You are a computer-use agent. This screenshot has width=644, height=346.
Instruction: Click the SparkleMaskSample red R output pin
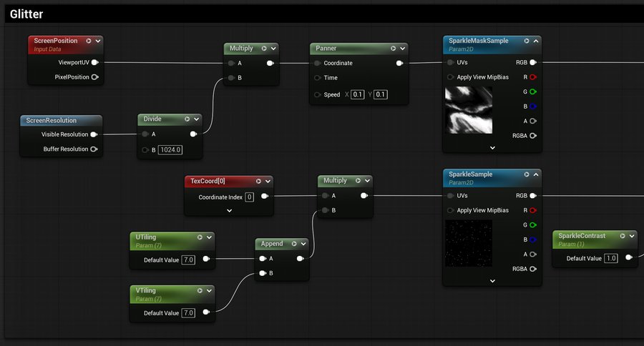click(x=533, y=76)
